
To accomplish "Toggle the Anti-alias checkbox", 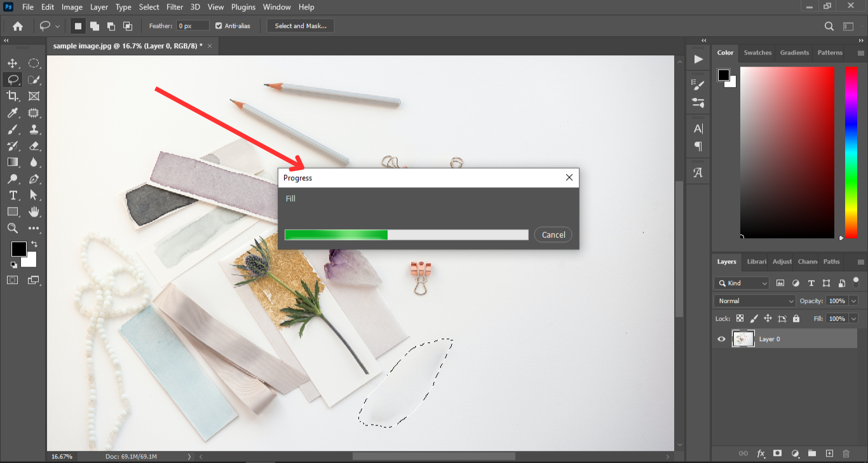I will (x=219, y=26).
